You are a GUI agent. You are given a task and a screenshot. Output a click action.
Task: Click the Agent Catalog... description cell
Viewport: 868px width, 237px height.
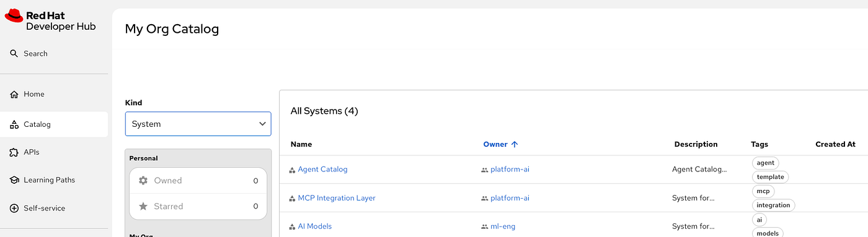(699, 170)
